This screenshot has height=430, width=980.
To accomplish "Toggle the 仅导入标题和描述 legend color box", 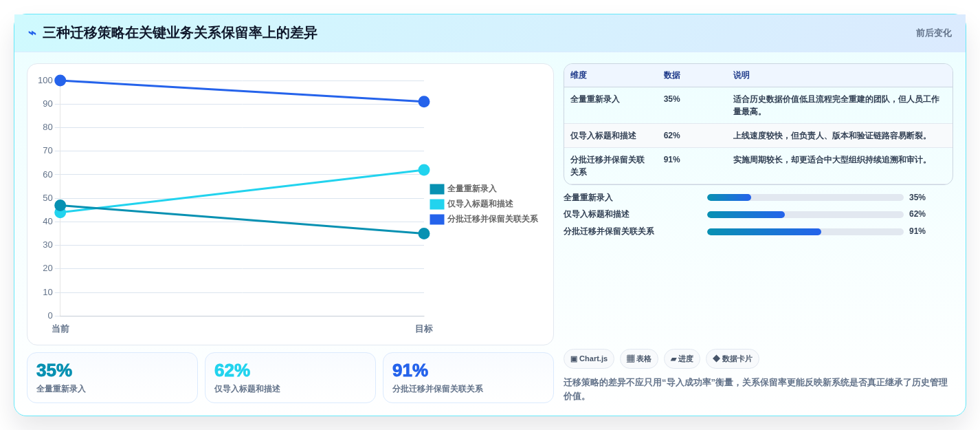I will (x=437, y=204).
